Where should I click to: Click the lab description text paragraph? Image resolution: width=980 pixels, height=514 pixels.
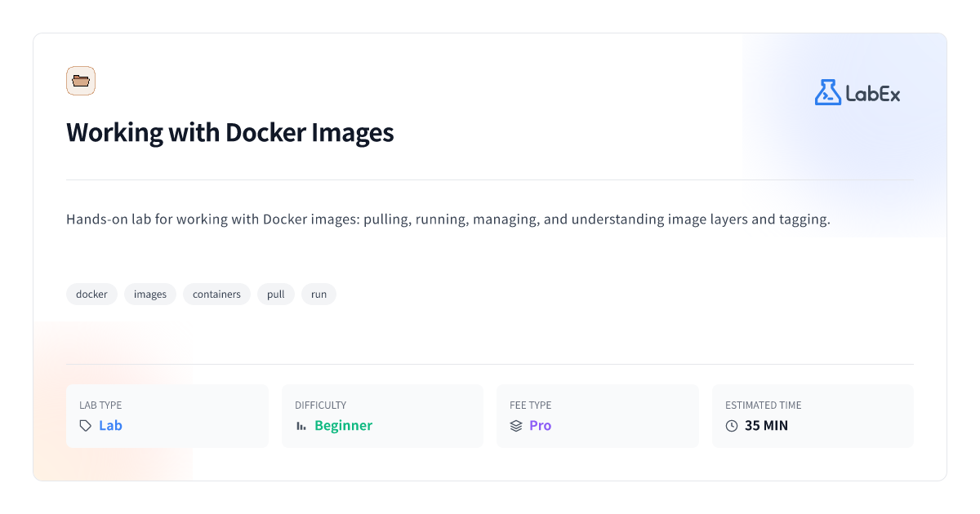[x=448, y=219]
